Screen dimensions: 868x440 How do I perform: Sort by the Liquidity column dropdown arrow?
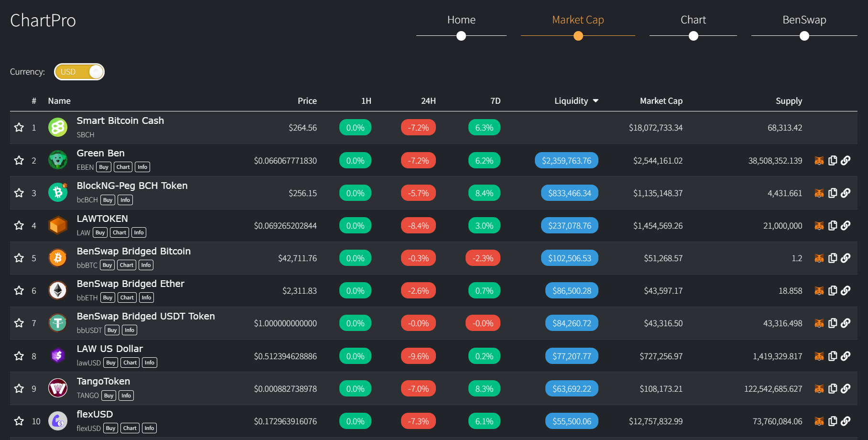click(x=596, y=101)
